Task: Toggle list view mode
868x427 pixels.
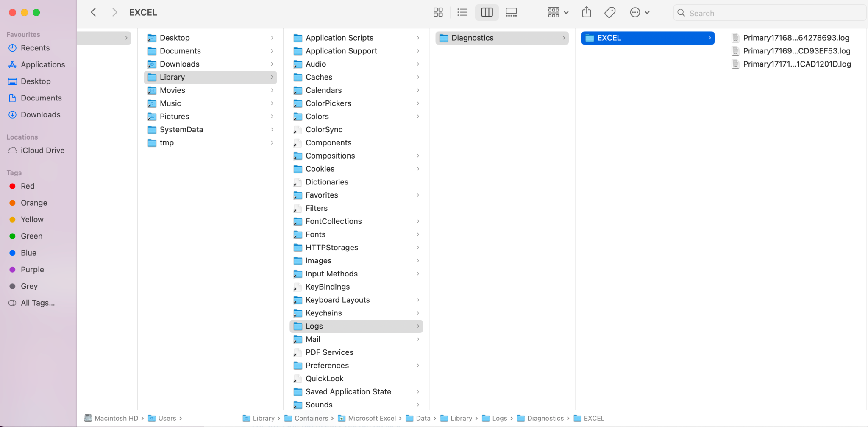Action: [462, 12]
